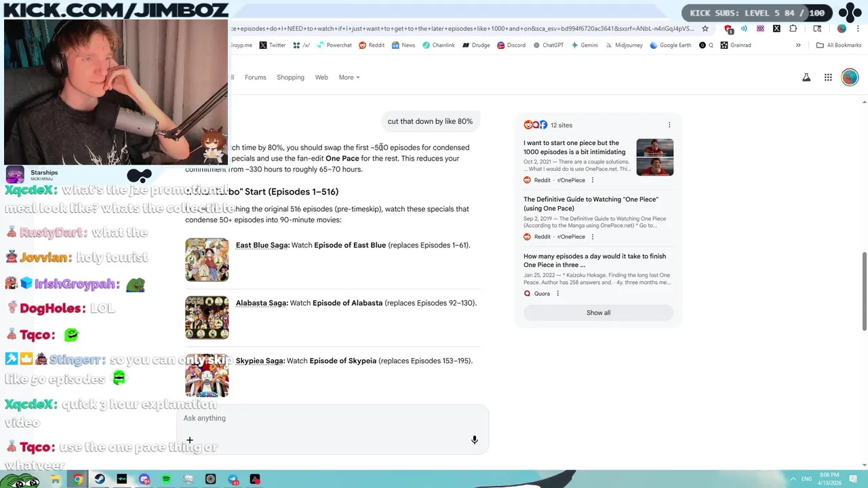Click the plus attach button in the ask box
This screenshot has height=488, width=868.
click(190, 441)
